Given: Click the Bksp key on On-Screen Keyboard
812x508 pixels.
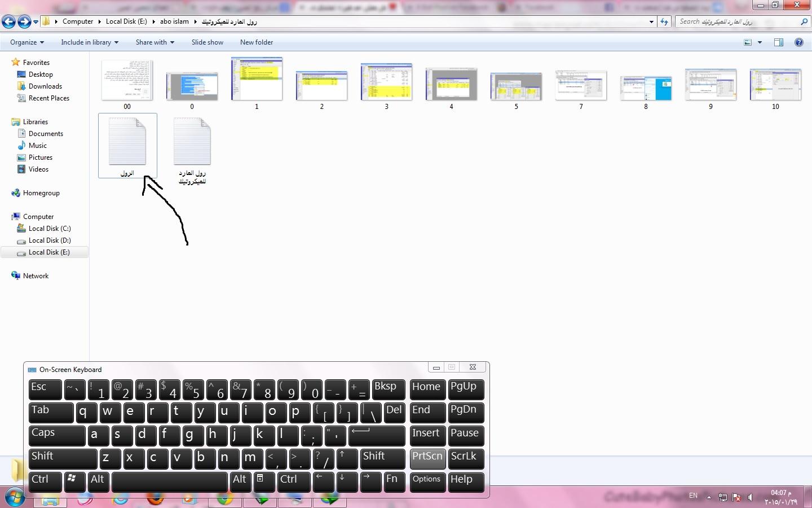Looking at the screenshot, I should click(389, 389).
